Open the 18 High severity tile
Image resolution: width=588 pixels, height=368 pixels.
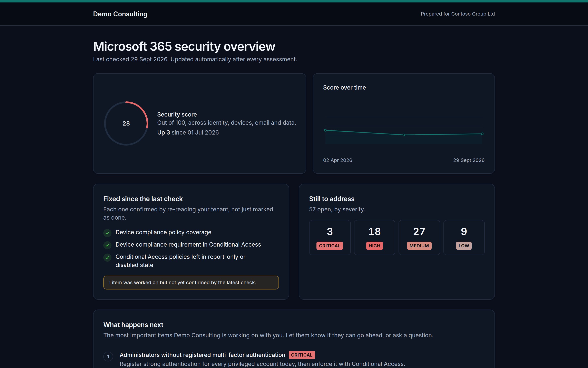coord(374,238)
